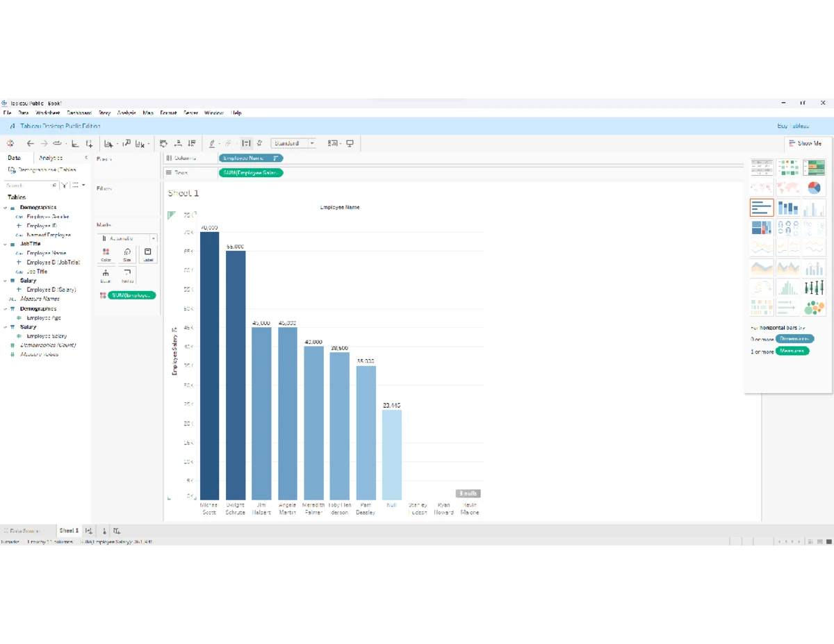Select histogram chart in Show Me
The height and width of the screenshot is (644, 834).
click(x=788, y=287)
